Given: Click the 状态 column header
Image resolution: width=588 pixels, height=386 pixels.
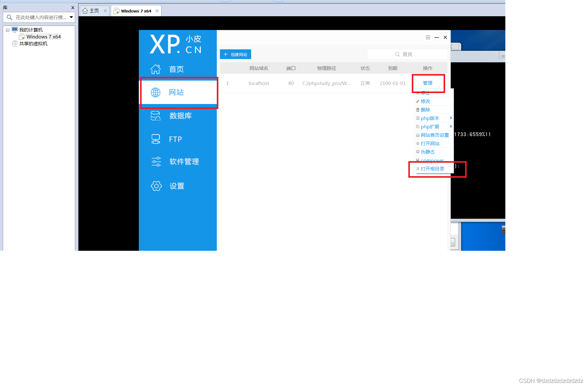Looking at the screenshot, I should pyautogui.click(x=365, y=68).
